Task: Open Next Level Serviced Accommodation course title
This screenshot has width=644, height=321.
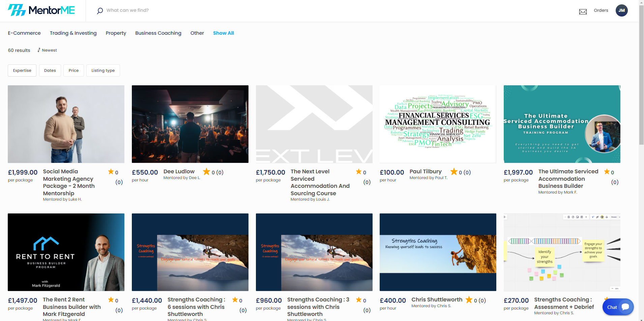Action: coord(320,182)
